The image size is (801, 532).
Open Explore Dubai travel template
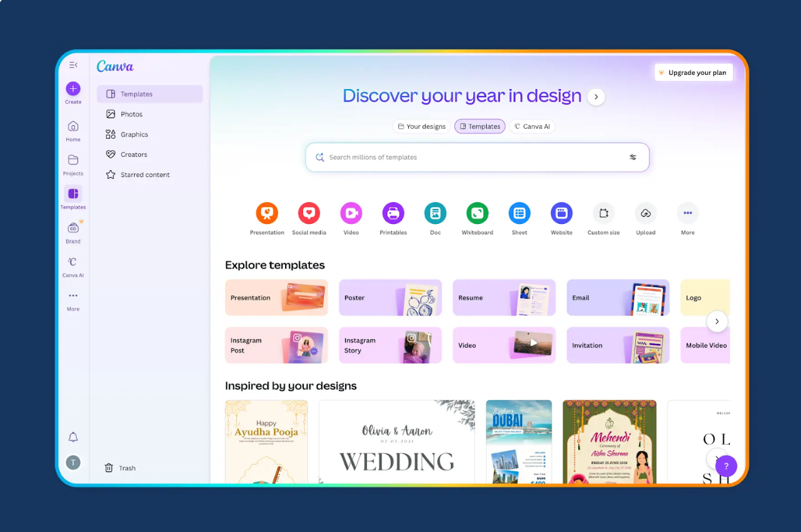pos(519,442)
